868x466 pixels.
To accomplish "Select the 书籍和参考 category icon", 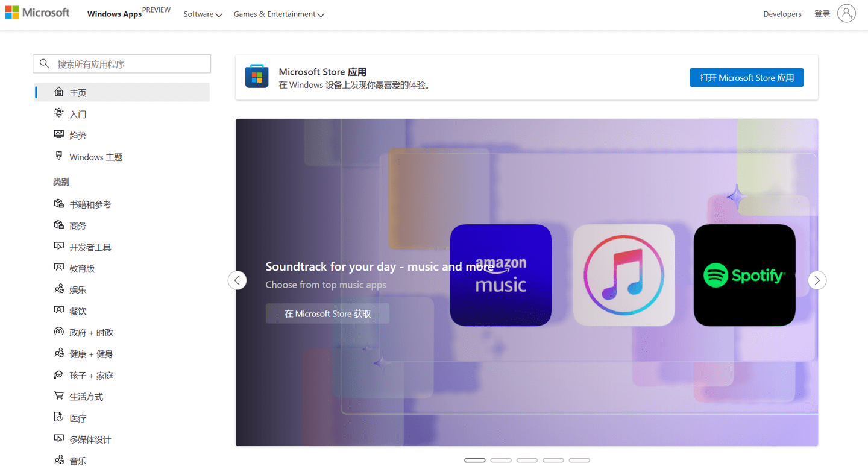I will [x=58, y=204].
